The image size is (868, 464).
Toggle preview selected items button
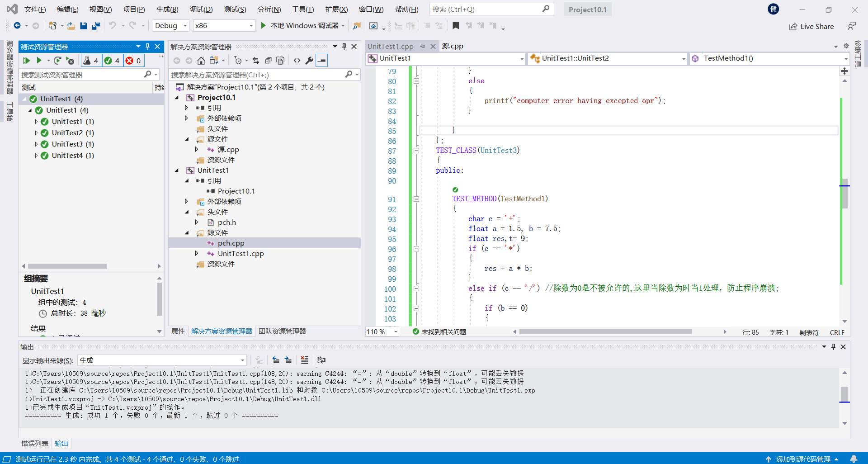(321, 61)
